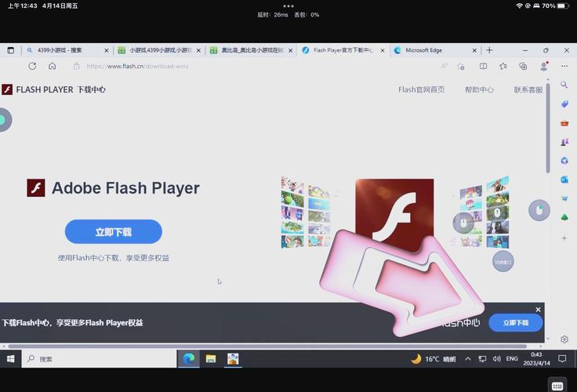The height and width of the screenshot is (392, 577).
Task: Open sidebar Tools briefcase
Action: pyautogui.click(x=564, y=123)
